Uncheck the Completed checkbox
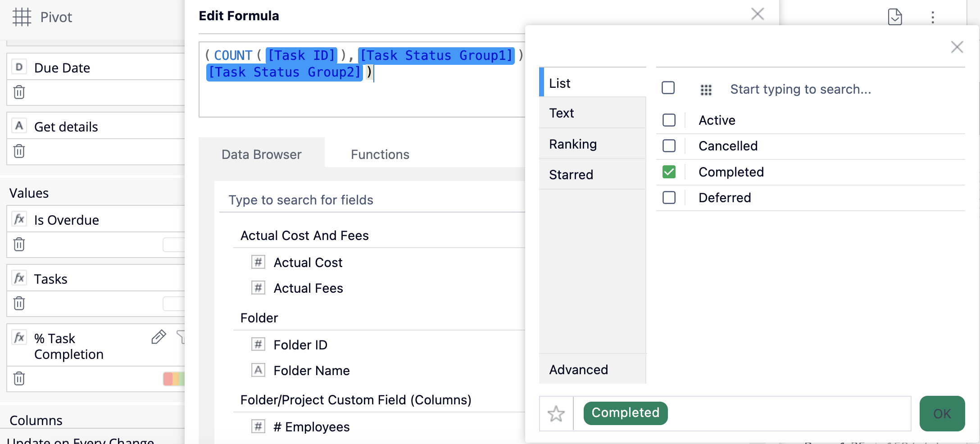 point(669,172)
